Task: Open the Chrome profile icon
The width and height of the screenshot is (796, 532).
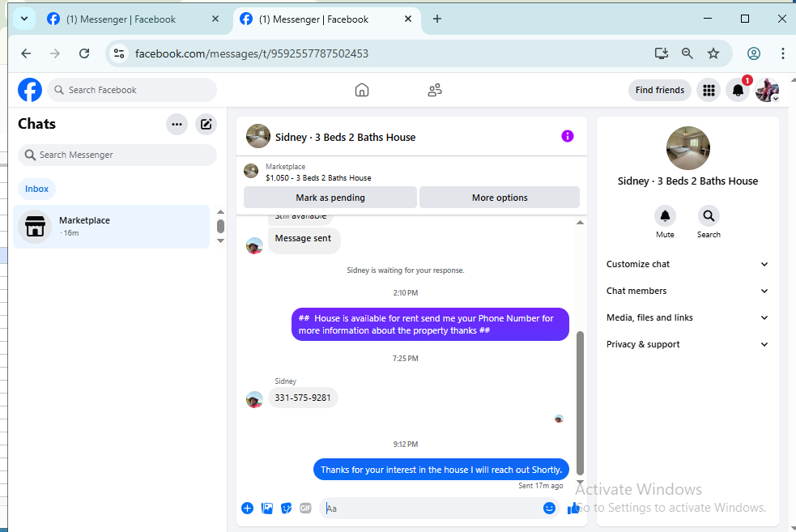Action: click(x=753, y=53)
